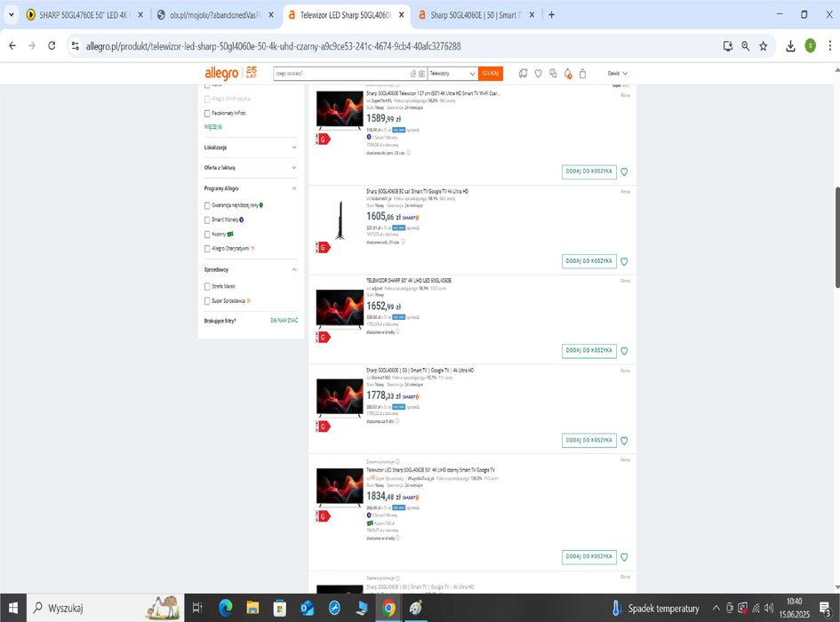Add 1589,99 zł offer to favorites heart
840x622 pixels.
pyautogui.click(x=624, y=172)
